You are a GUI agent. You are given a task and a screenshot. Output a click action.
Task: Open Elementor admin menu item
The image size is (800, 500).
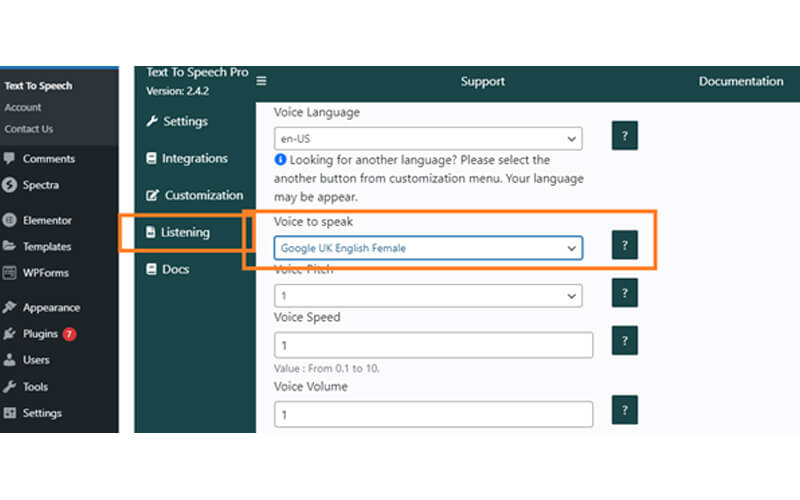(47, 220)
